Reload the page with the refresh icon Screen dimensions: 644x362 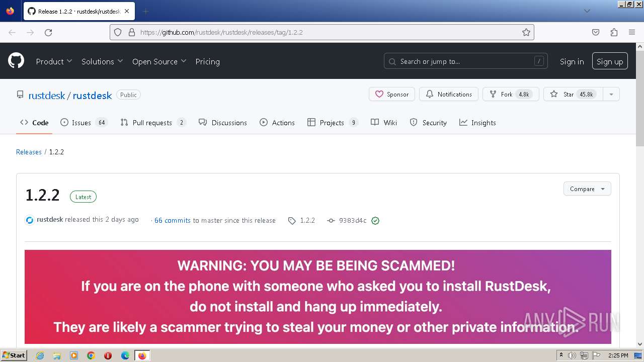point(48,32)
